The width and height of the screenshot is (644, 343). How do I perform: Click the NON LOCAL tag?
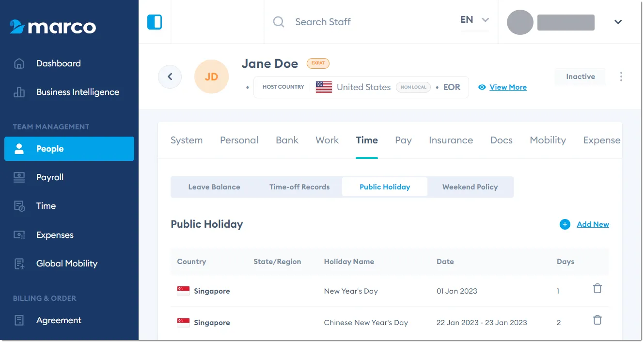pyautogui.click(x=413, y=87)
